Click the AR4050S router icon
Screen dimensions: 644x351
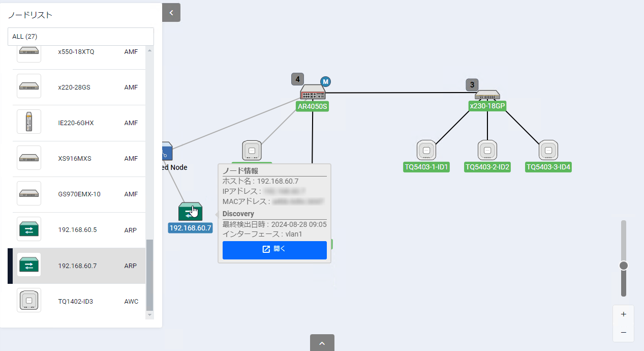coord(313,93)
